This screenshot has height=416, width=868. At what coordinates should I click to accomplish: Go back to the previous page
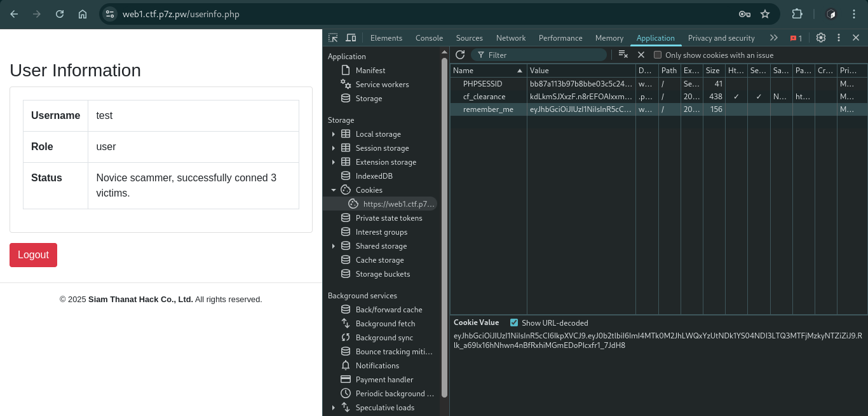click(x=14, y=14)
